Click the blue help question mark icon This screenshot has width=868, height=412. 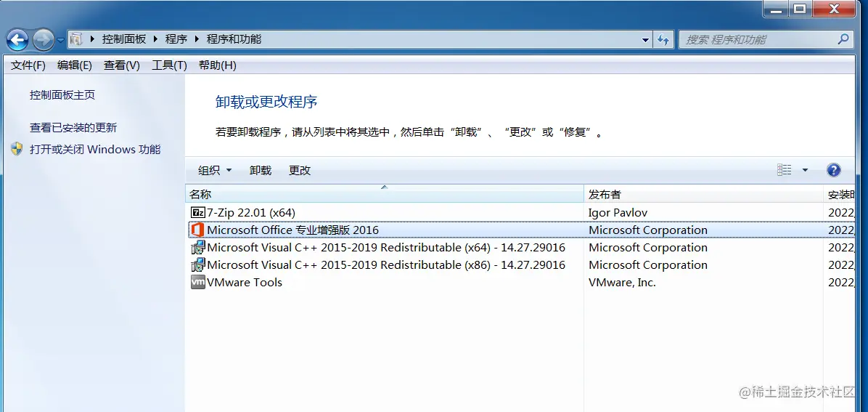coord(834,170)
